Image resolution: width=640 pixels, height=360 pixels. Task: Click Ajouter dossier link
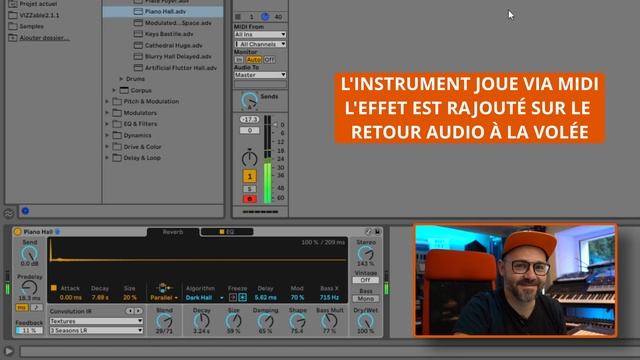(44, 38)
